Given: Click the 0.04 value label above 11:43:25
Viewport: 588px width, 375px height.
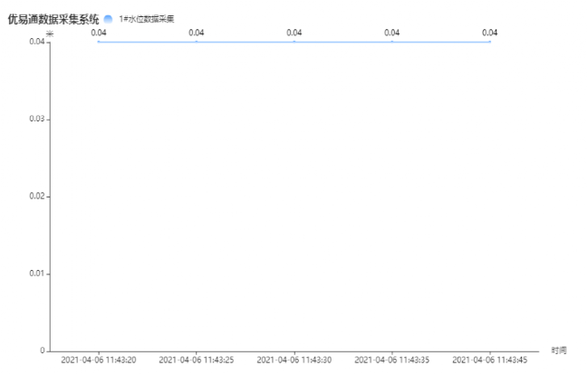Looking at the screenshot, I should 197,33.
